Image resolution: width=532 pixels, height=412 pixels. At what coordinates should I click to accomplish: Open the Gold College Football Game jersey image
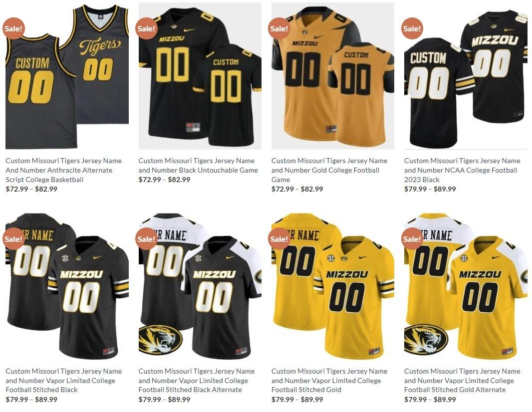coord(333,76)
